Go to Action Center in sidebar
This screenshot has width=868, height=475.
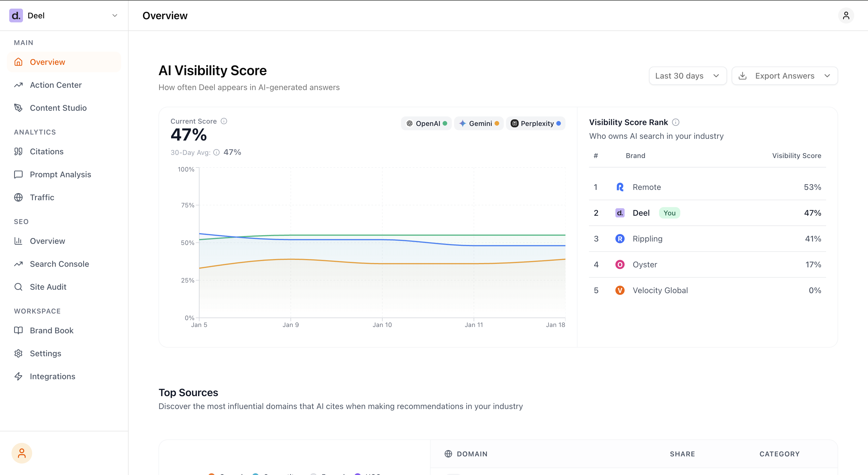pyautogui.click(x=56, y=85)
